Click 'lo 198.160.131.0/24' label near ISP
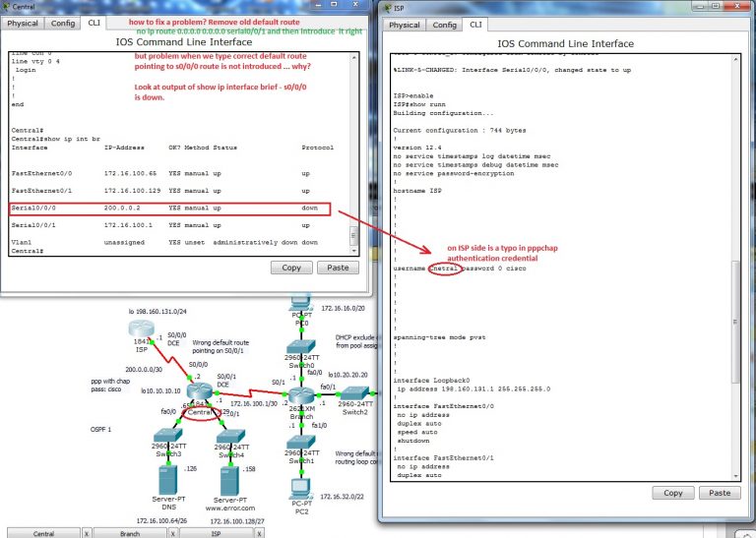Screen dimensions: 756x538 157,312
